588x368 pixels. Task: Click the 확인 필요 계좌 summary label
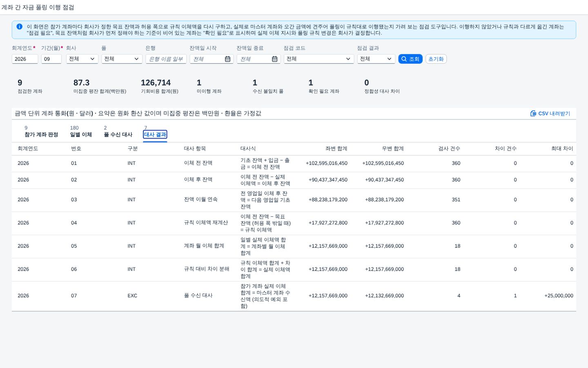(x=324, y=91)
